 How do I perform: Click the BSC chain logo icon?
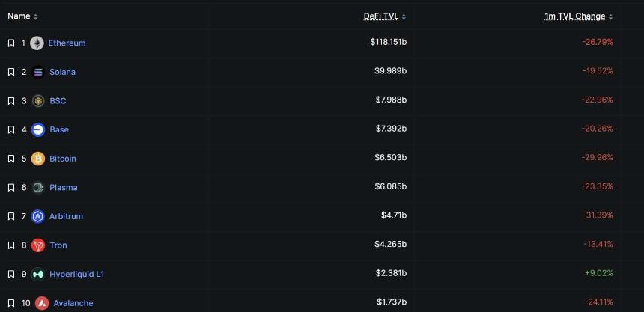38,101
